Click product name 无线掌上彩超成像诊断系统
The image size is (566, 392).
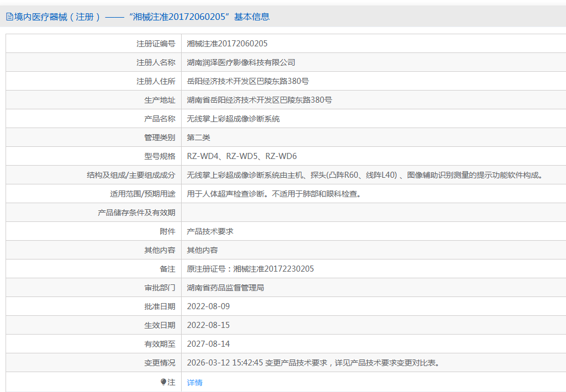[x=233, y=119]
